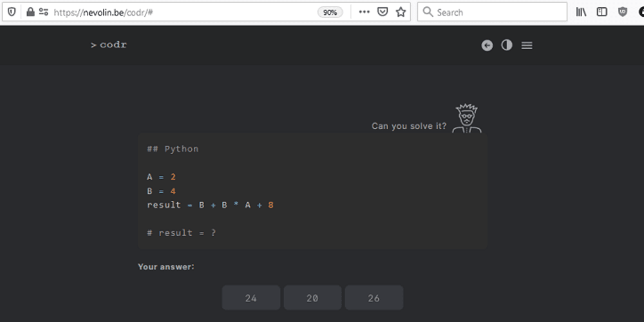Viewport: 644px width, 322px height.
Task: Click the 'Can you solve it?' text
Action: click(409, 126)
